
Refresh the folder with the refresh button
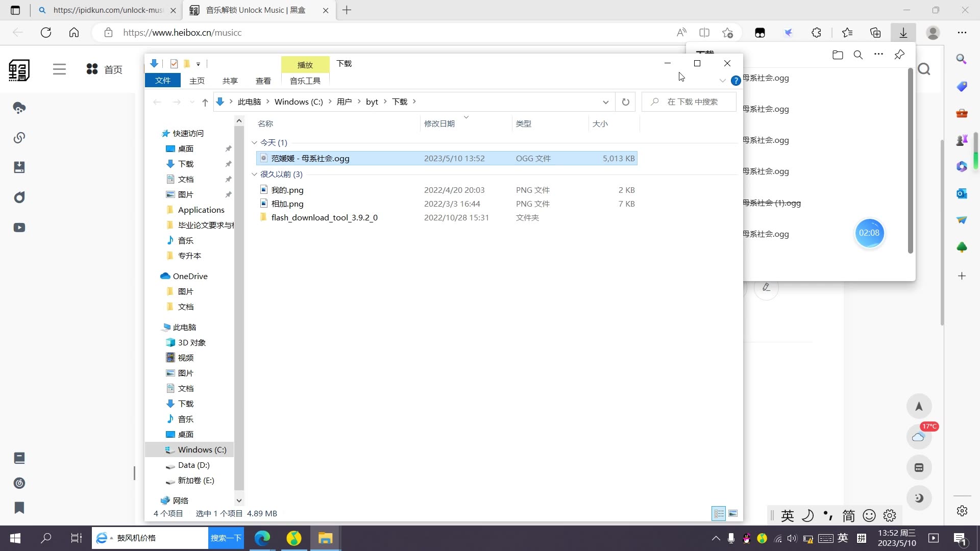(626, 102)
